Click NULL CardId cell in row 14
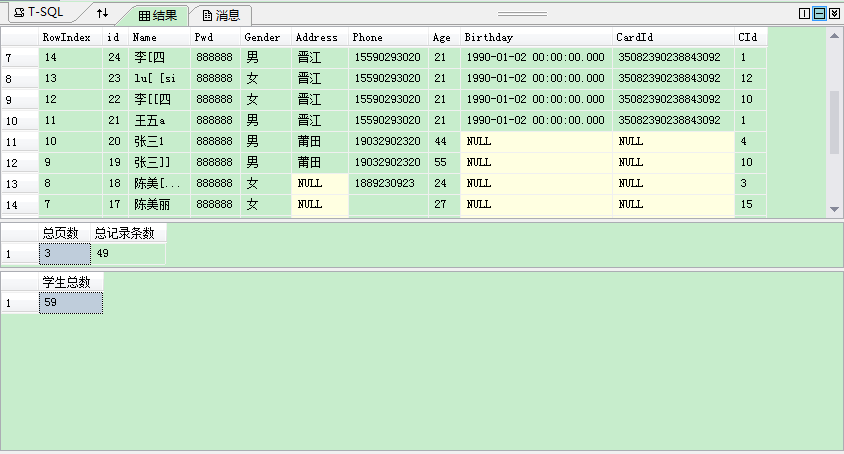844x454 pixels. coord(673,204)
